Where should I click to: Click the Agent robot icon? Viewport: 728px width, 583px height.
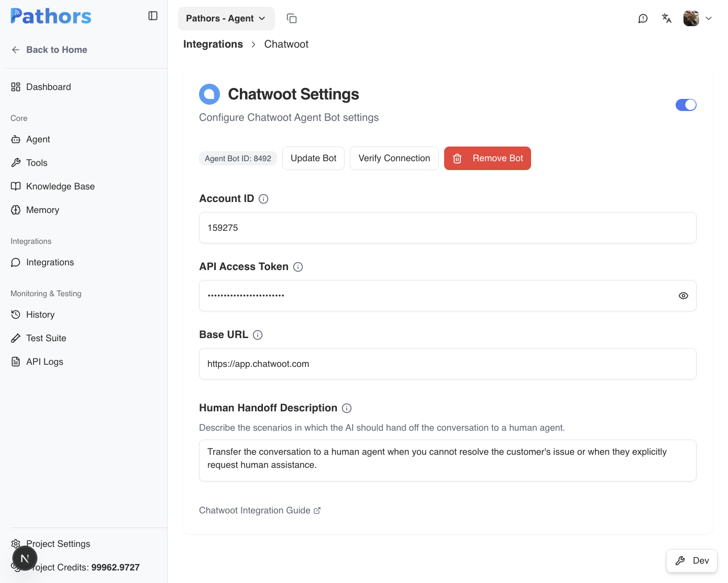click(16, 139)
